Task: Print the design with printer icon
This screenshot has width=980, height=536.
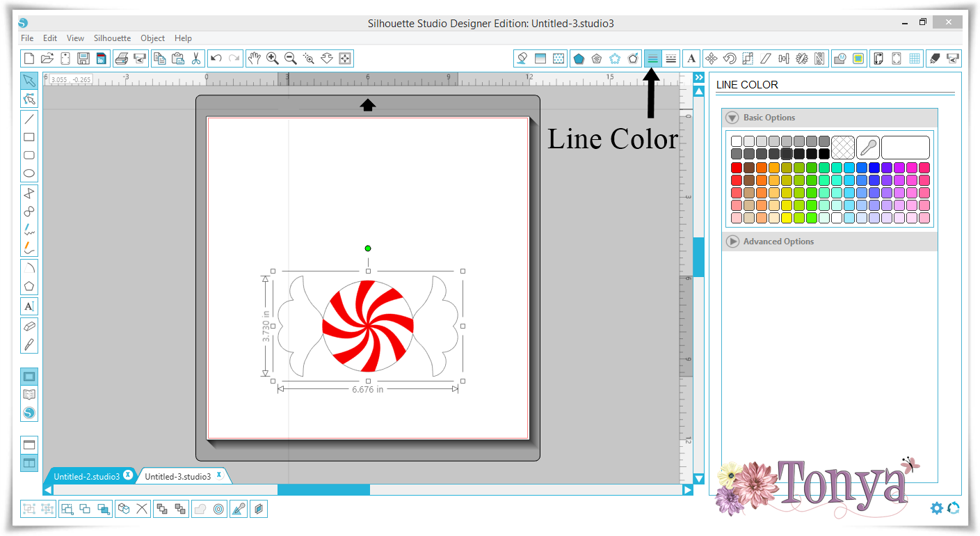Action: tap(121, 58)
